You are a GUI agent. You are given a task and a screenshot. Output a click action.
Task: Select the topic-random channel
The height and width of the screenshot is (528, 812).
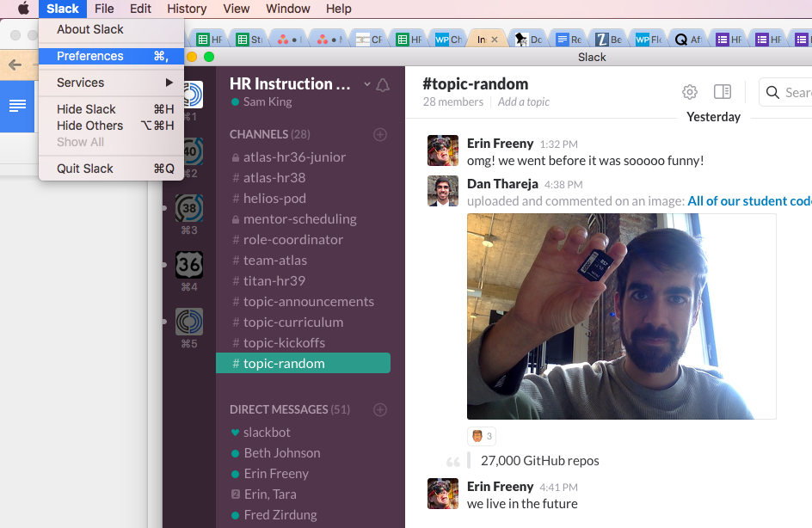point(303,363)
